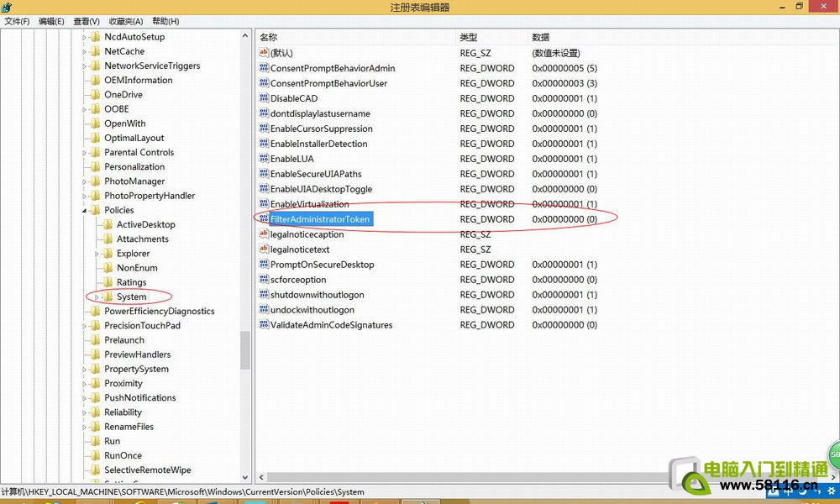Click the EnableVirtualization DWORD icon
Screen dimensions: 840x504
tap(264, 203)
